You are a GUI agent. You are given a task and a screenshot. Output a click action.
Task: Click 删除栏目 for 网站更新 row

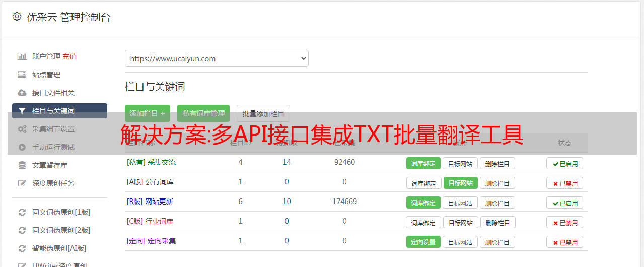(x=497, y=203)
